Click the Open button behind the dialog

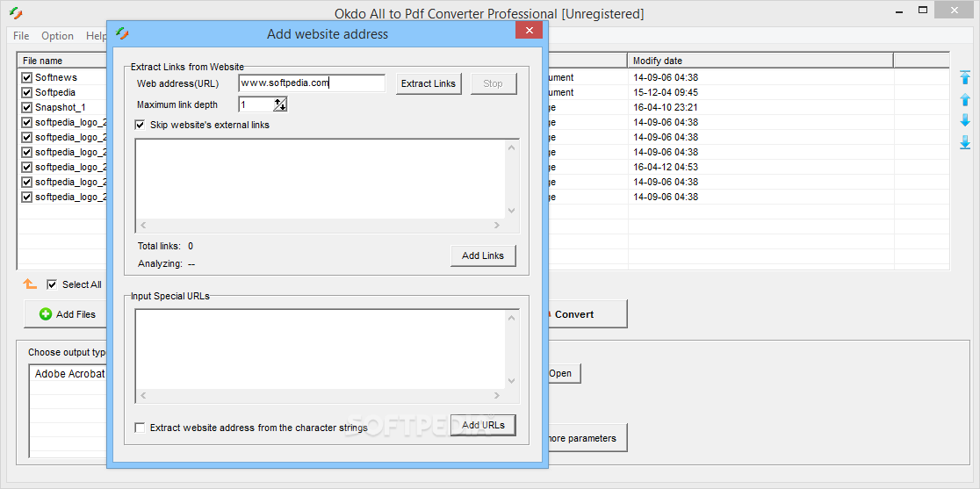coord(564,373)
